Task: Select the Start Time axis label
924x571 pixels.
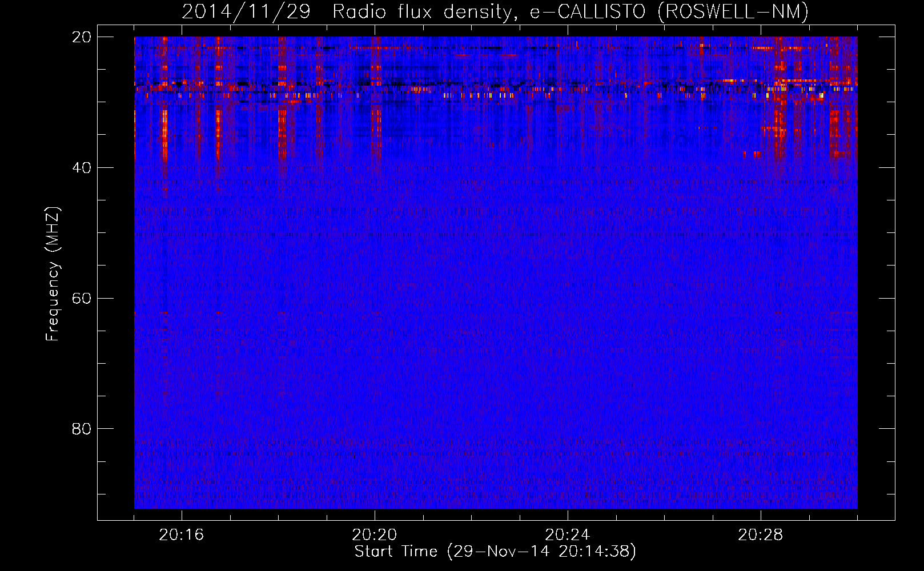Action: [x=495, y=552]
